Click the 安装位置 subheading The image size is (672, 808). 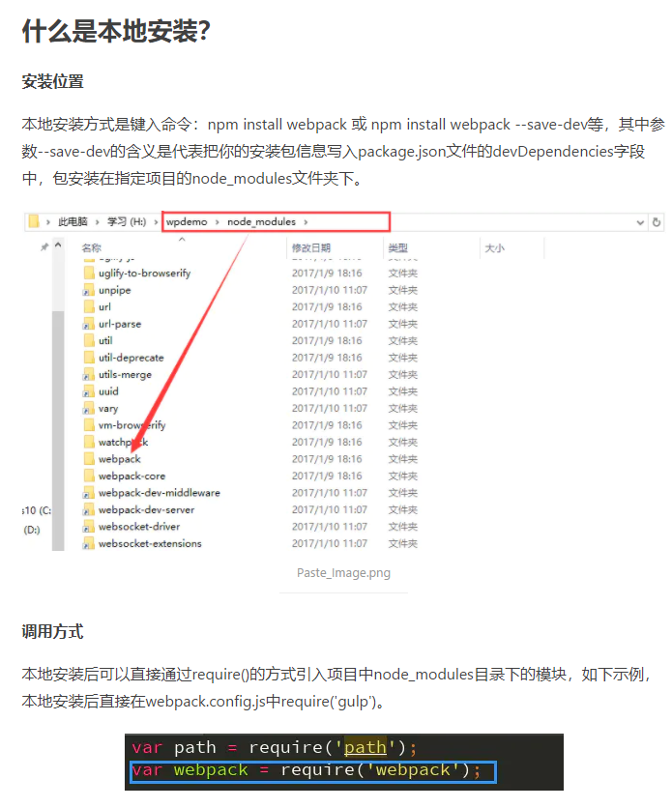52,81
